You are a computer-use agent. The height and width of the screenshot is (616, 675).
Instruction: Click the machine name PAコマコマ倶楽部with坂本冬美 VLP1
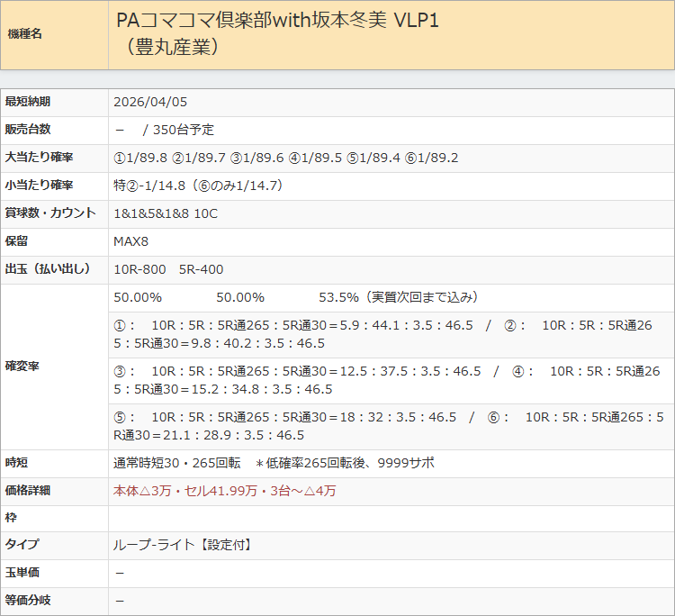(x=278, y=20)
